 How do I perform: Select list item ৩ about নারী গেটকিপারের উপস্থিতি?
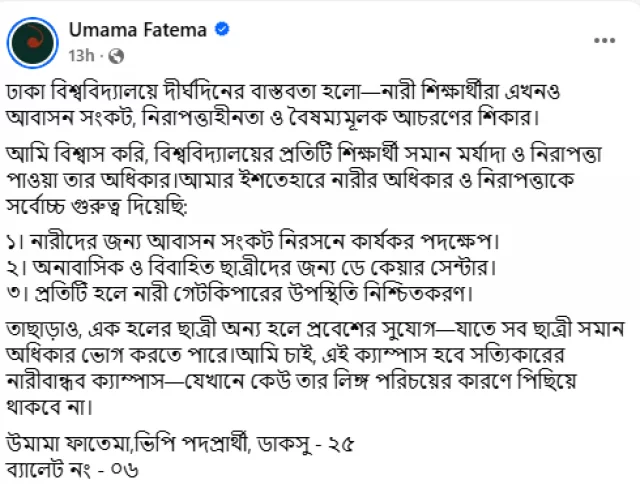pos(240,293)
